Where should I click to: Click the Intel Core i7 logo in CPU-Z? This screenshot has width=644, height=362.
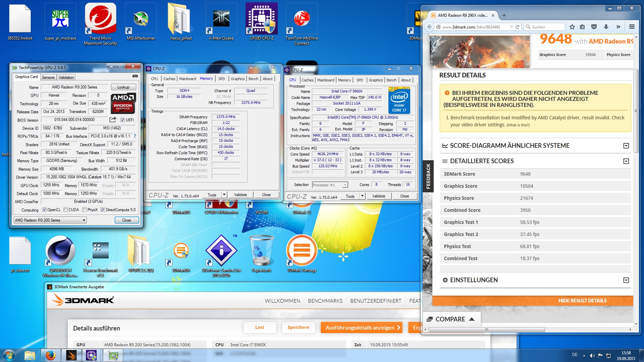[x=399, y=100]
